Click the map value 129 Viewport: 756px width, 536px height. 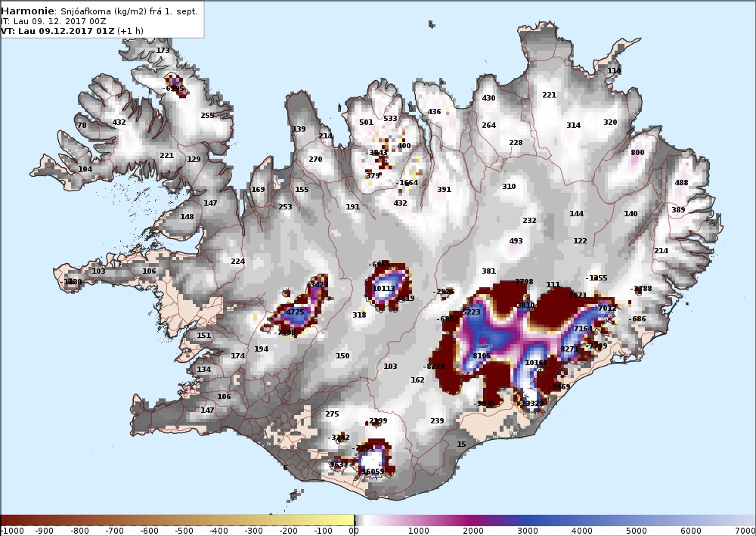point(194,159)
